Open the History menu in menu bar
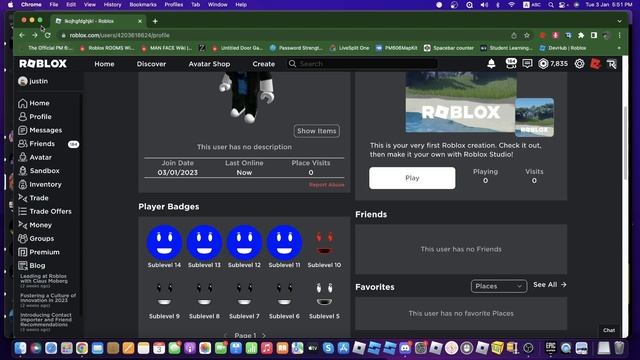The height and width of the screenshot is (360, 640). coord(112,4)
